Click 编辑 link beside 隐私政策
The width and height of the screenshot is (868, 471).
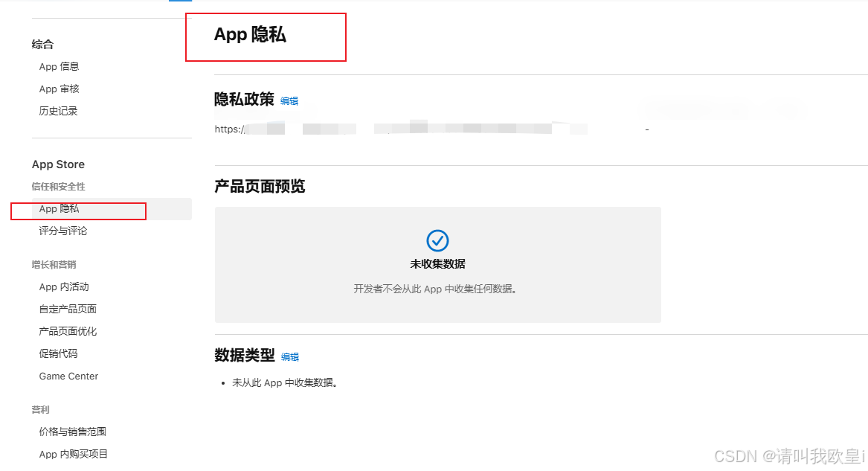point(289,100)
